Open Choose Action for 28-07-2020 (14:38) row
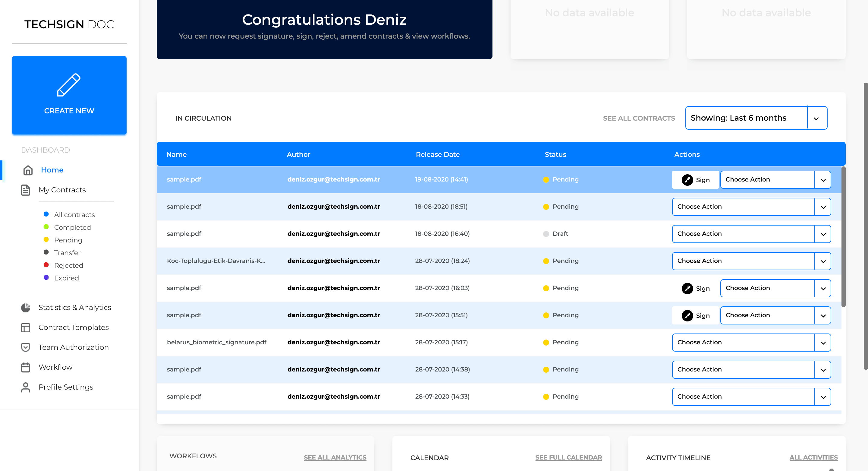 tap(751, 369)
